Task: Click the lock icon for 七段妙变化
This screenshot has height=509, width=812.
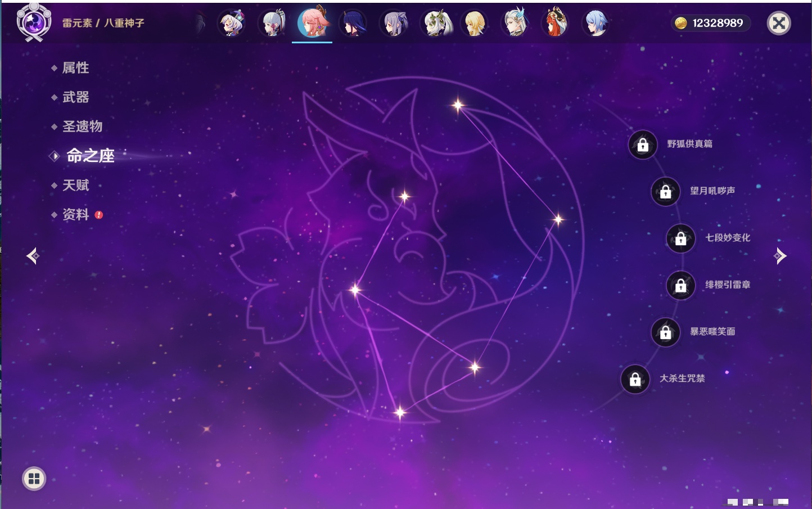Action: click(681, 238)
